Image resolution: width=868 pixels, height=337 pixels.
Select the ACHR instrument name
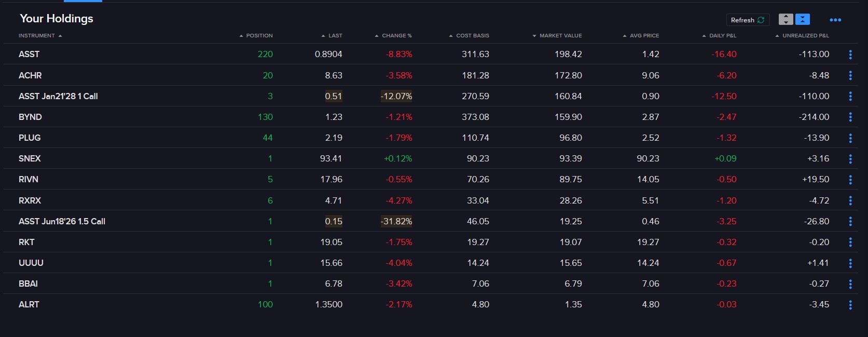coord(30,75)
